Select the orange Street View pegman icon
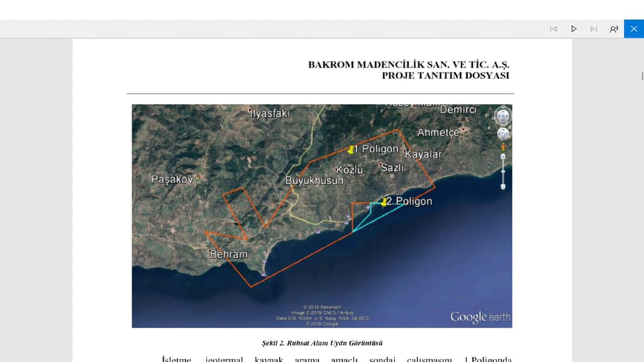This screenshot has height=362, width=644. [x=502, y=147]
